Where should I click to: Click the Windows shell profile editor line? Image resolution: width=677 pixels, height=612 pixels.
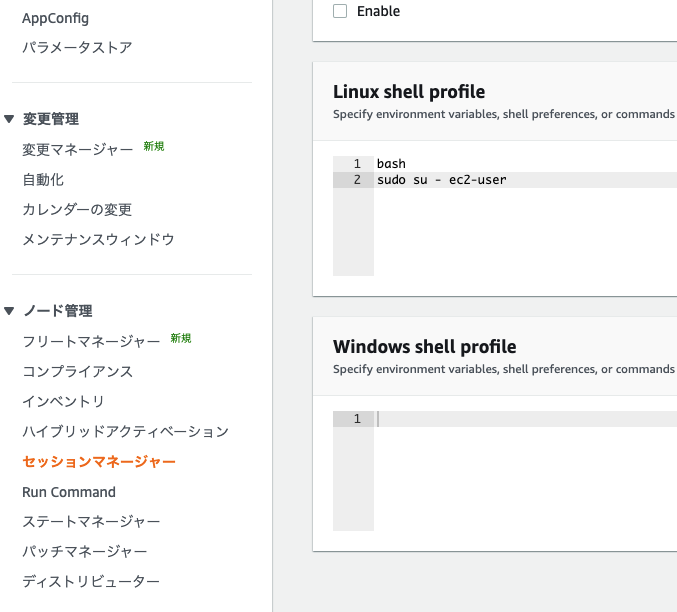[525, 419]
